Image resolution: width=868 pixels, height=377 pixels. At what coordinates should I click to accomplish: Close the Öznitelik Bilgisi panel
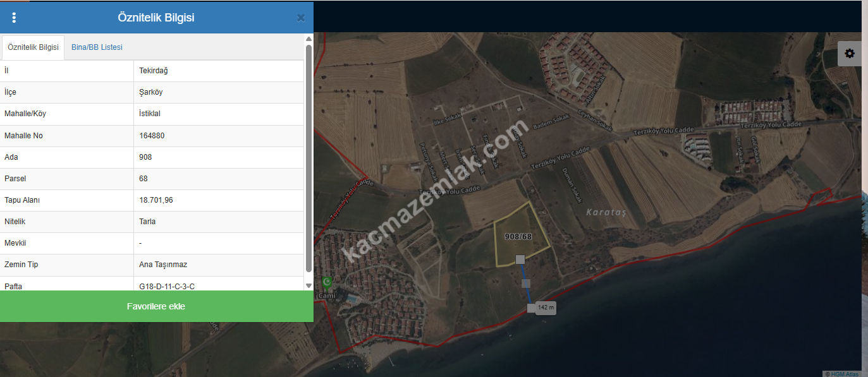301,18
